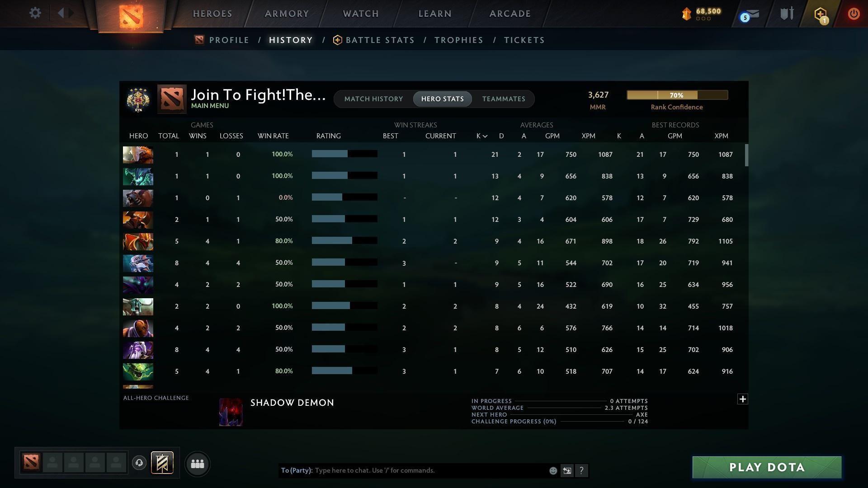Open the friends list icon bottom left

(197, 464)
